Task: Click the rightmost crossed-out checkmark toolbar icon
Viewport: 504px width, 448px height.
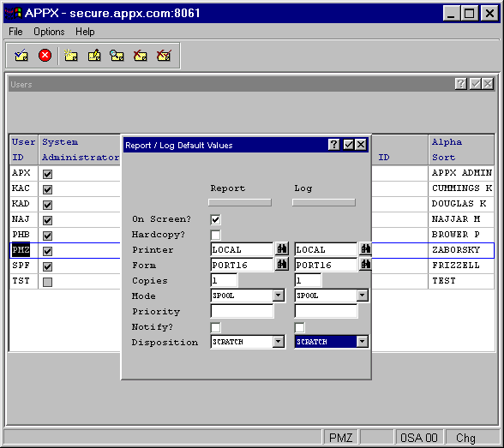Action: (164, 56)
